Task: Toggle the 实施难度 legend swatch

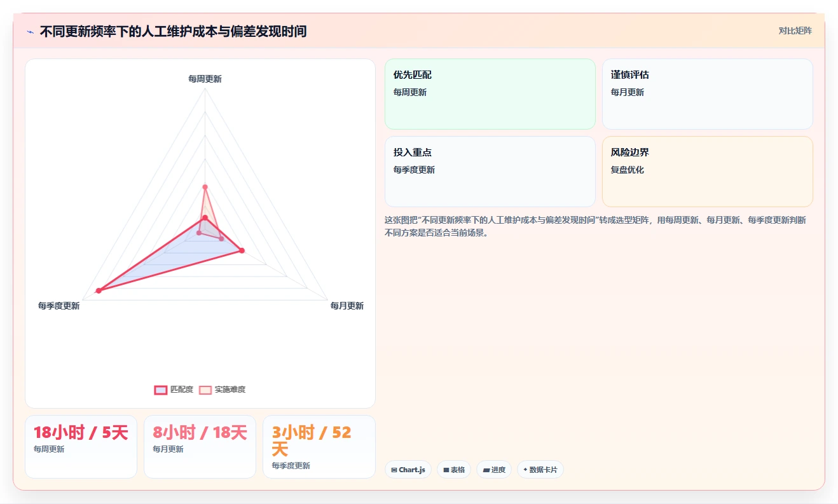Action: [205, 390]
